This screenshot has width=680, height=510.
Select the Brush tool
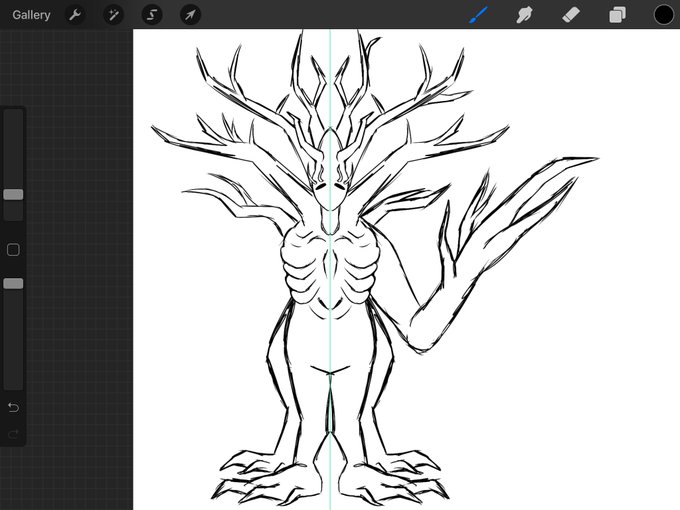coord(478,15)
